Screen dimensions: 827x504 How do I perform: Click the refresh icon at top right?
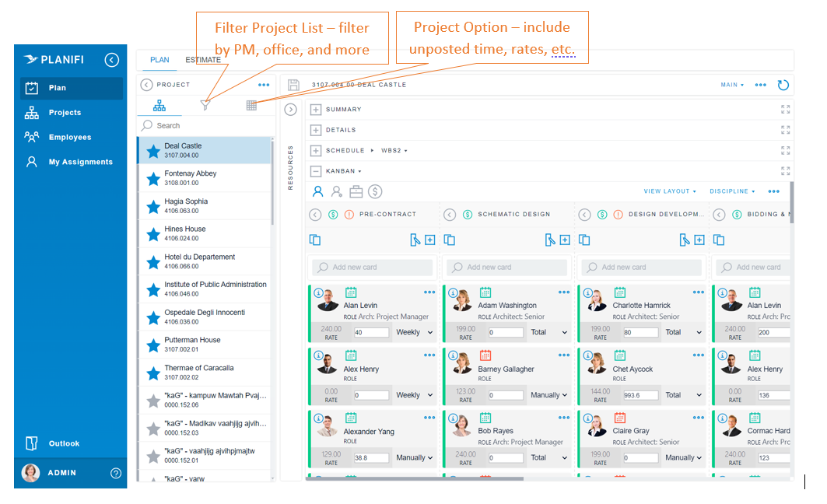coord(783,85)
